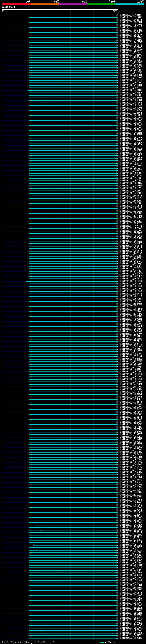Image resolution: width=146 pixels, height=644 pixels.
Task: Select the UniRef100_P28551 label
Action: click(x=131, y=615)
